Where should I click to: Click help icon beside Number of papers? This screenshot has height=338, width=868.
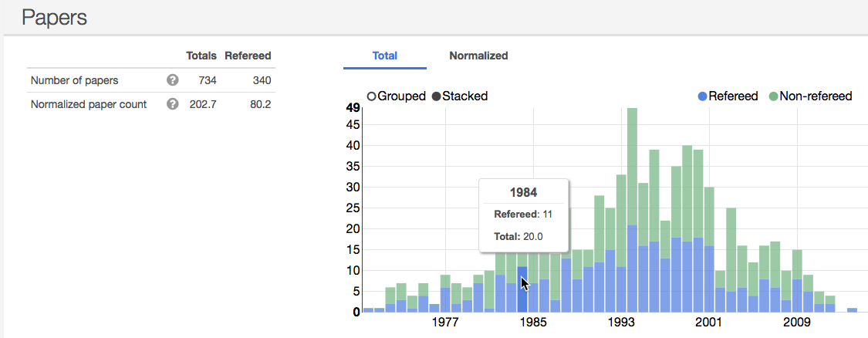coord(173,80)
